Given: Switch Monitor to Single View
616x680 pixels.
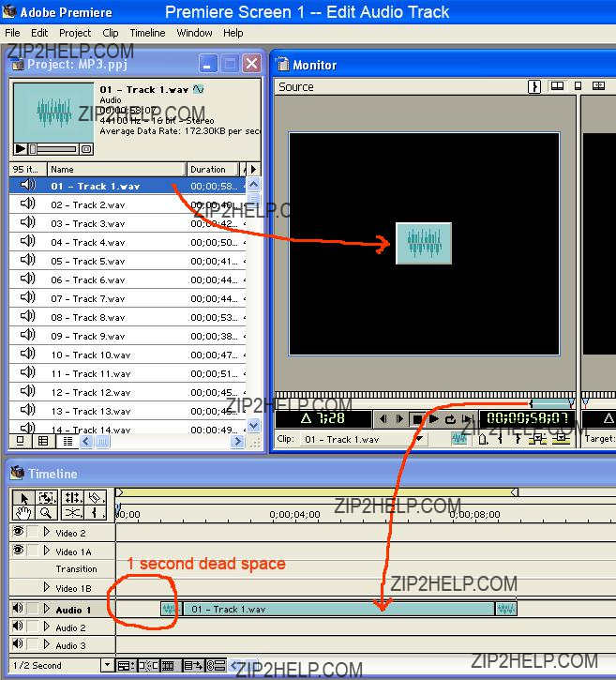Looking at the screenshot, I should coord(578,86).
